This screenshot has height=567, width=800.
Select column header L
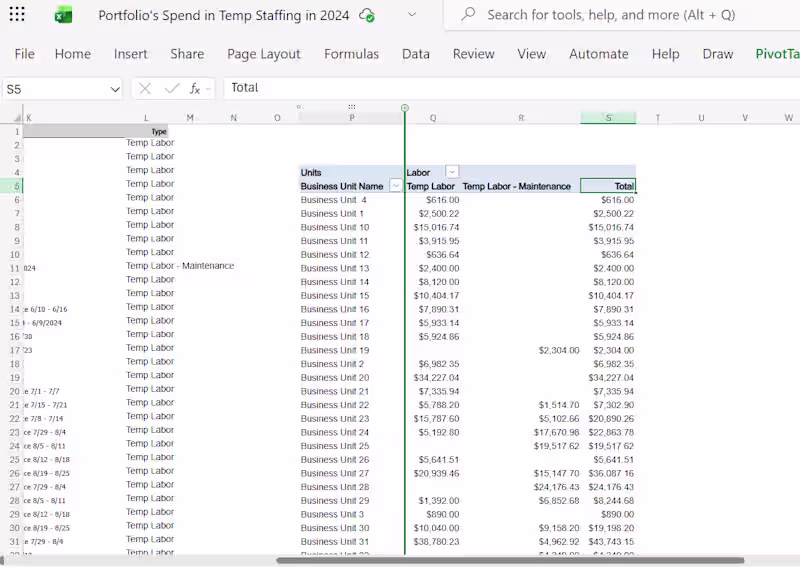(x=146, y=118)
